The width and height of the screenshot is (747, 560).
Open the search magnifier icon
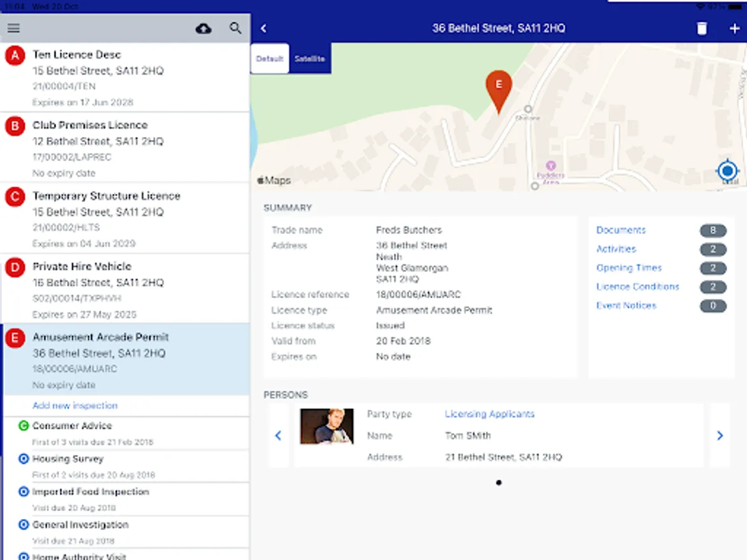pos(235,28)
